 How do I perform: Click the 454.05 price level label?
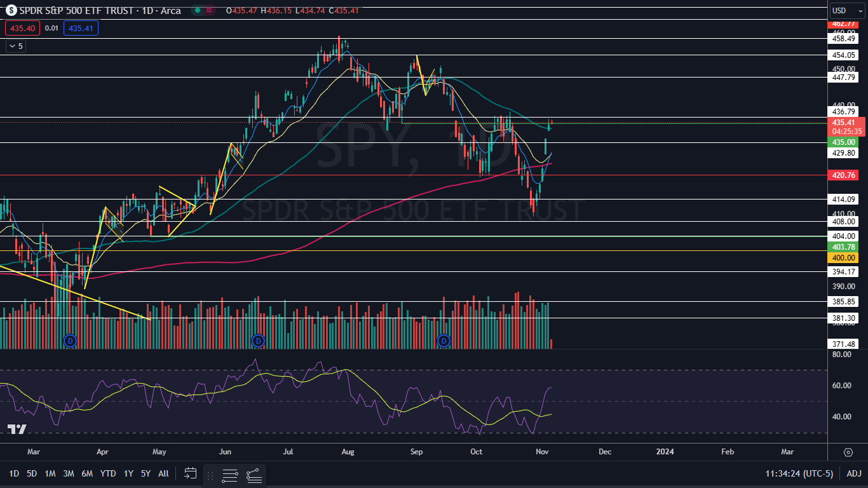click(844, 55)
